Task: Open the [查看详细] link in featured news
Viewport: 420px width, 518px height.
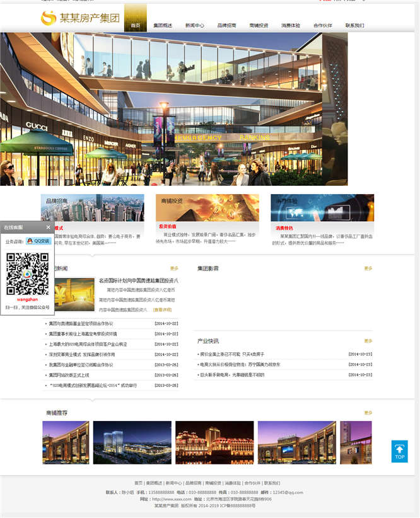Action: click(162, 309)
